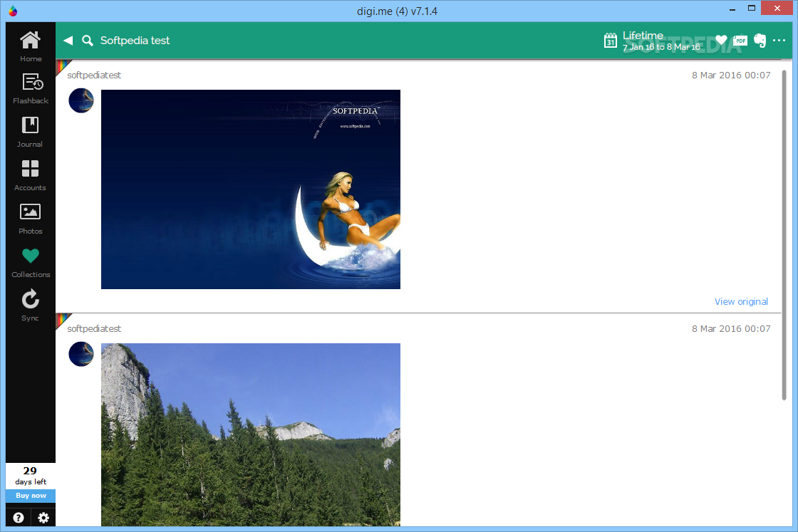Open the Home section
798x532 pixels.
pyautogui.click(x=31, y=46)
